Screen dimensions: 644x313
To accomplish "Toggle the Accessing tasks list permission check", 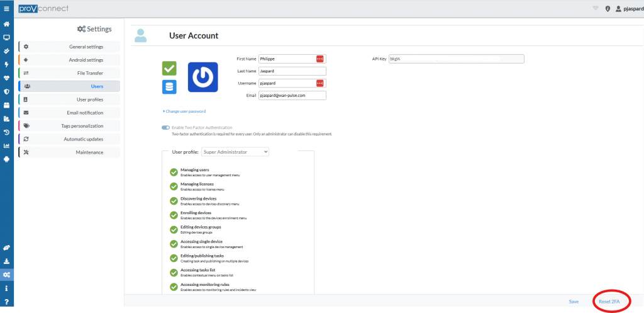I will (174, 272).
